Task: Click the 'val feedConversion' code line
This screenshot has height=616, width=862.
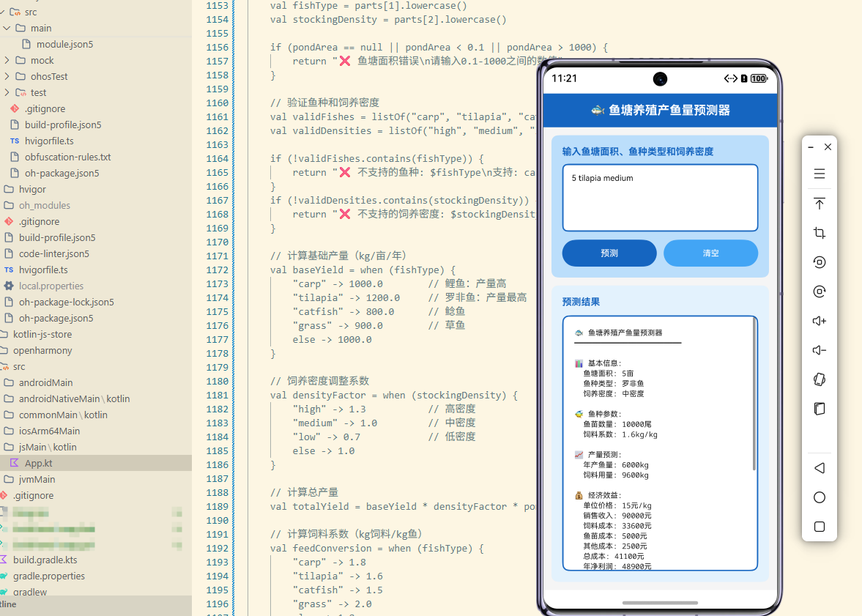Action: coord(376,548)
